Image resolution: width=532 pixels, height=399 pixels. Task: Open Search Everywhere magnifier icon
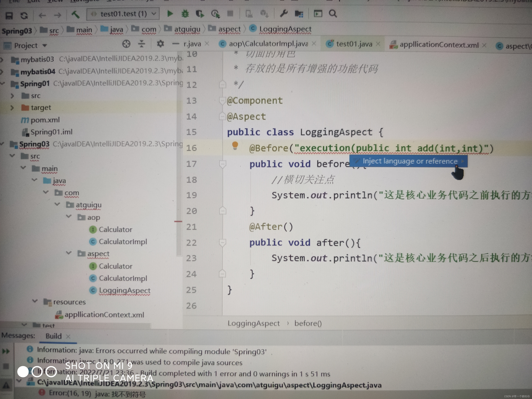point(333,14)
